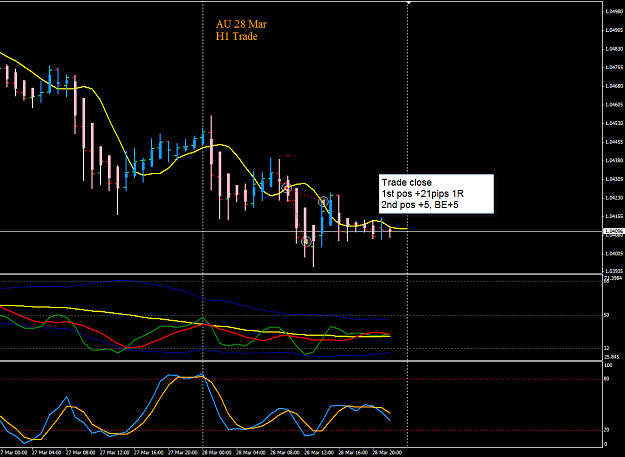This screenshot has width=625, height=457.
Task: Click the lowest trade exit circle marker
Action: [x=306, y=241]
